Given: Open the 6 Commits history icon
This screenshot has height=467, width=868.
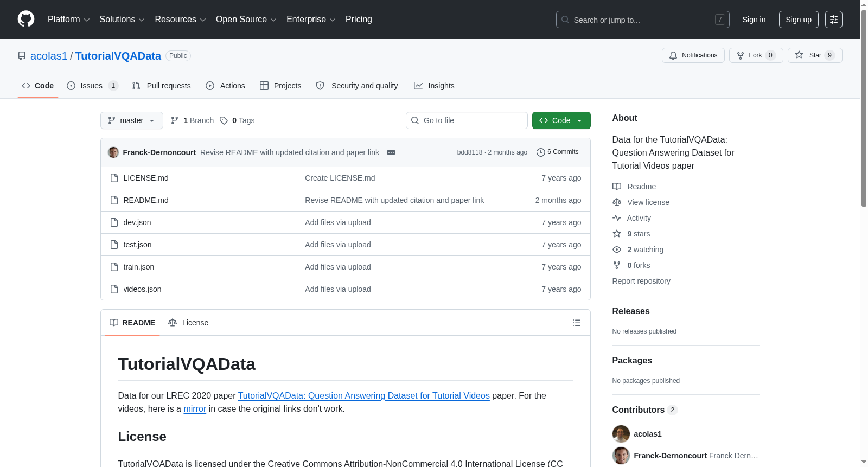Looking at the screenshot, I should click(x=540, y=152).
